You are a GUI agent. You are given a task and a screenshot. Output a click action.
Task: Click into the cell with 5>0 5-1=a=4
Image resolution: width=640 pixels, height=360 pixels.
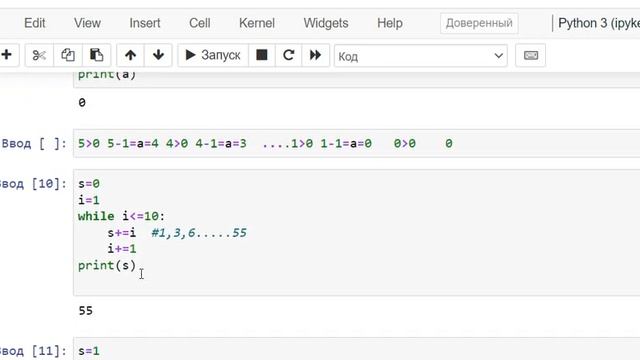pyautogui.click(x=357, y=143)
